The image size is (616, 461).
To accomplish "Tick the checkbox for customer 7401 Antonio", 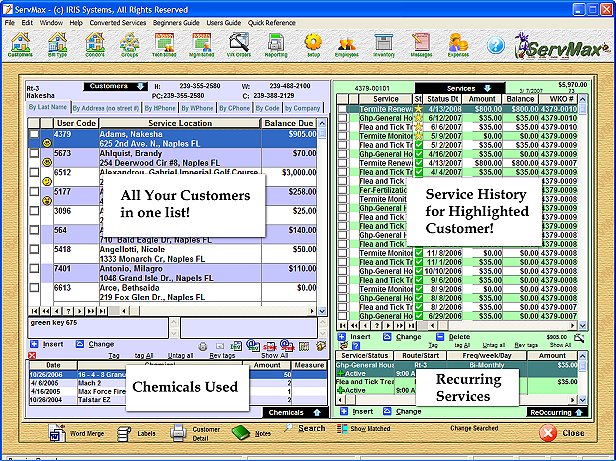I will pyautogui.click(x=34, y=268).
